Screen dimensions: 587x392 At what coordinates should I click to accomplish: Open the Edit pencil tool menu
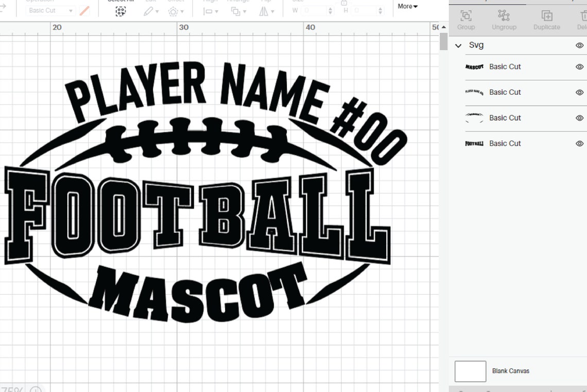pyautogui.click(x=151, y=12)
